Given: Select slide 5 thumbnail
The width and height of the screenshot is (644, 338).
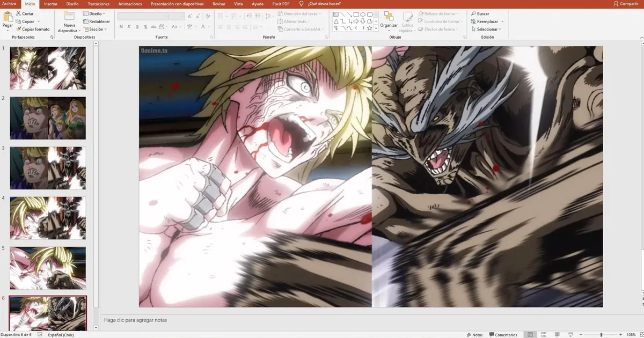Looking at the screenshot, I should [x=48, y=268].
